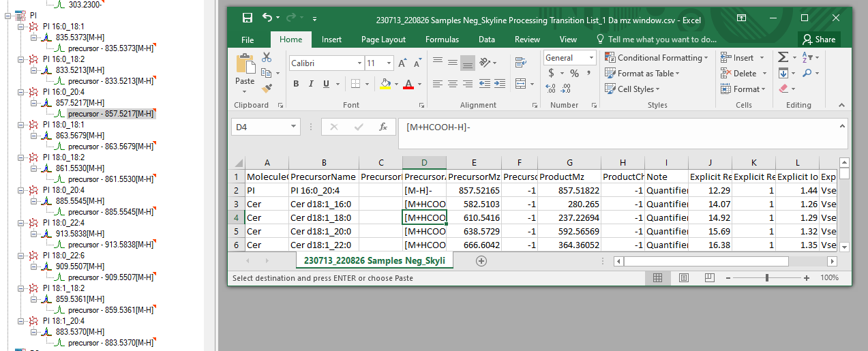Toggle Bold formatting
Viewport: 868px width, 351px height.
(296, 85)
